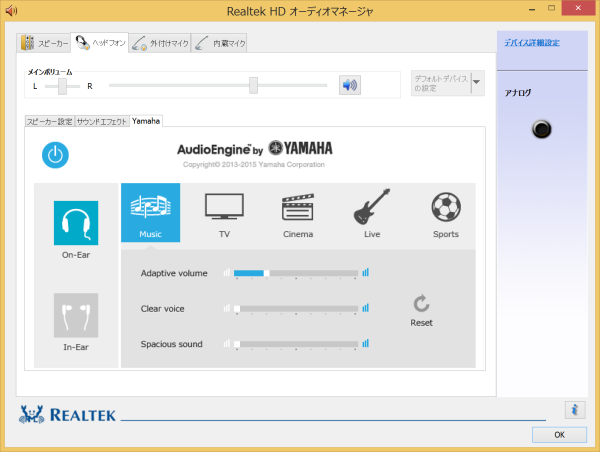Select In-Ear earbuds type
Image resolution: width=600 pixels, height=452 pixels.
pos(76,315)
